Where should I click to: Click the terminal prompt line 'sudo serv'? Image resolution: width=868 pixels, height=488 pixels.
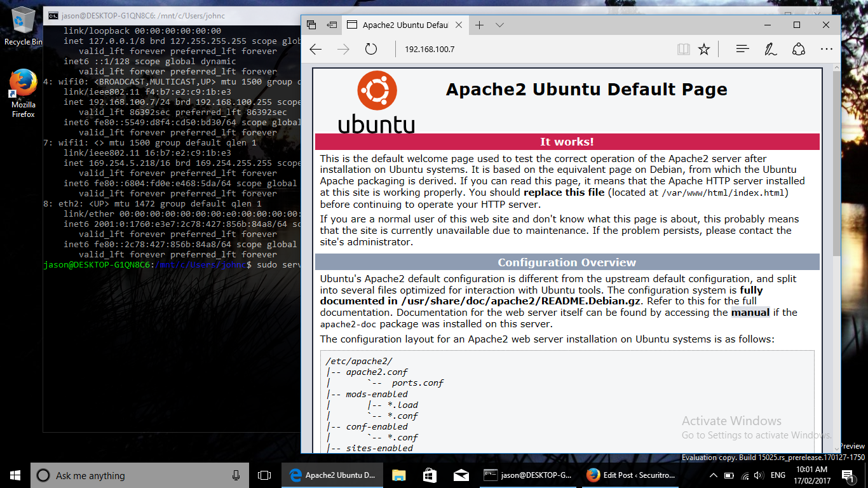click(172, 264)
